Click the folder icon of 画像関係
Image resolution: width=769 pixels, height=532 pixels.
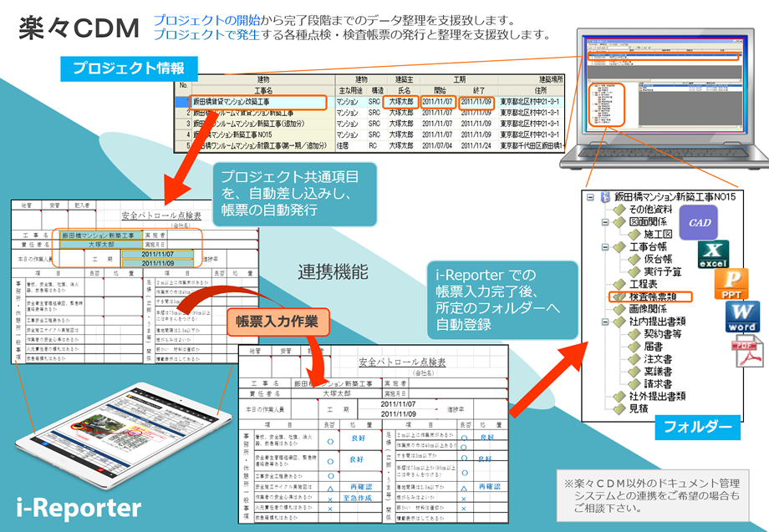click(x=619, y=309)
